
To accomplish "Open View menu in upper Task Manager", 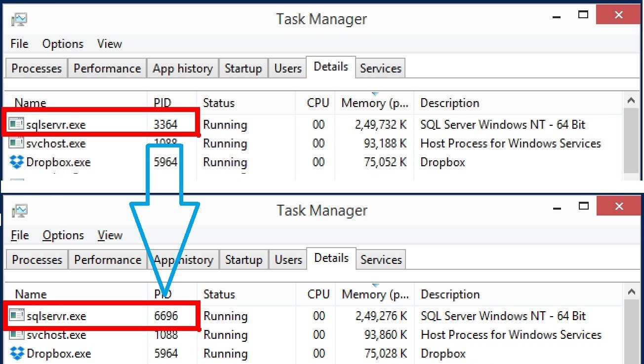I will pyautogui.click(x=110, y=44).
